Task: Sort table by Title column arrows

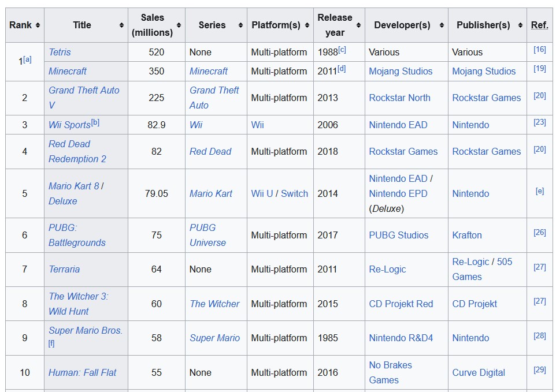Action: [x=121, y=25]
